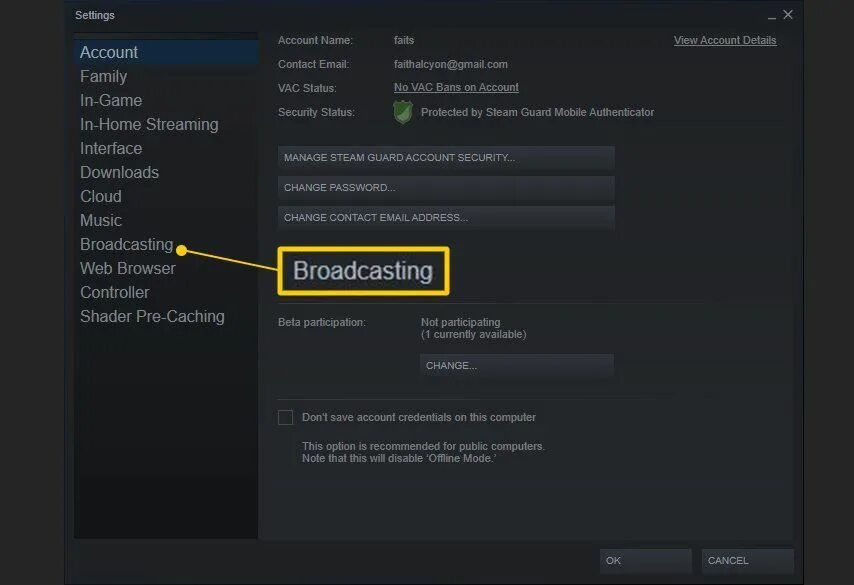Viewport: 854px width, 585px height.
Task: Open Shader Pre-Caching settings
Action: (152, 316)
